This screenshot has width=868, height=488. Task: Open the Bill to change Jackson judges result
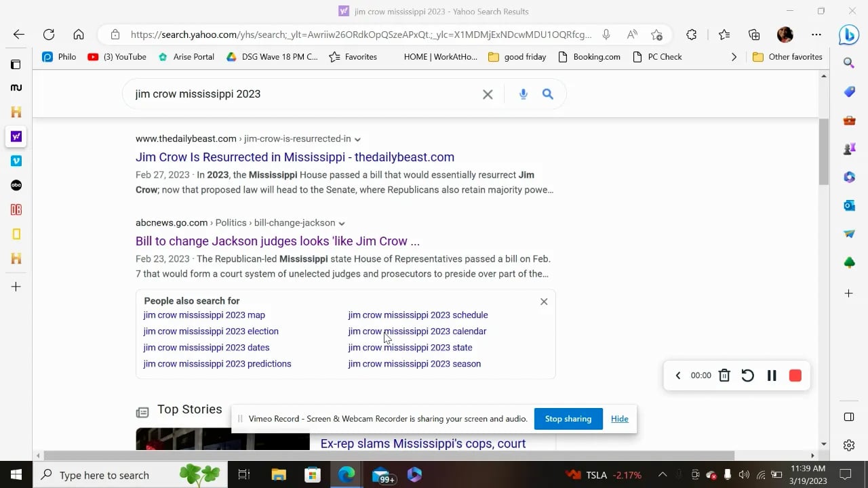(x=277, y=241)
